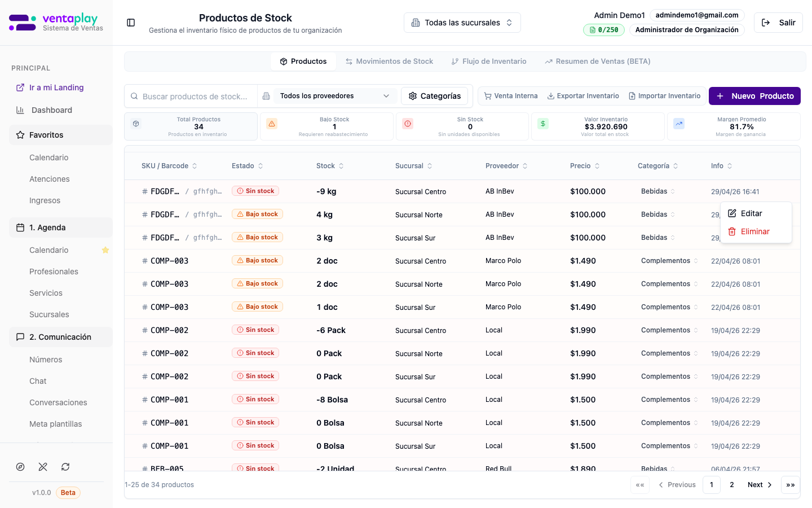Image resolution: width=812 pixels, height=508 pixels.
Task: Collapse the 2. Comunicación sidebar section
Action: (x=61, y=337)
